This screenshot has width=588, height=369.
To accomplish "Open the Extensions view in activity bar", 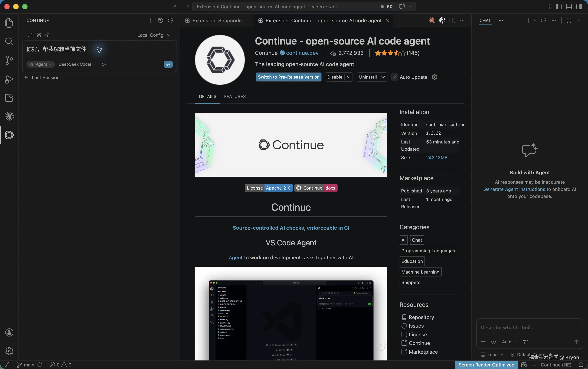I will tap(9, 98).
